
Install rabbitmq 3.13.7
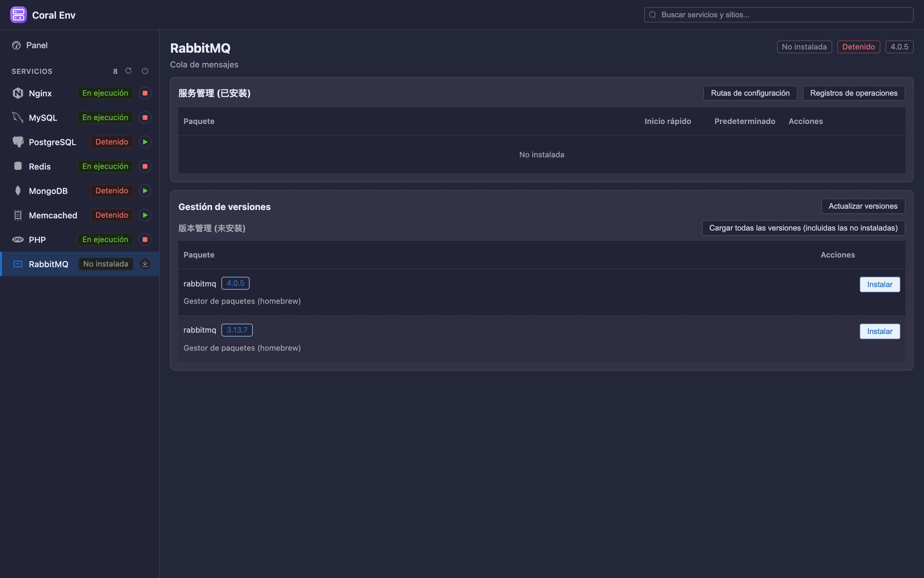pos(880,331)
